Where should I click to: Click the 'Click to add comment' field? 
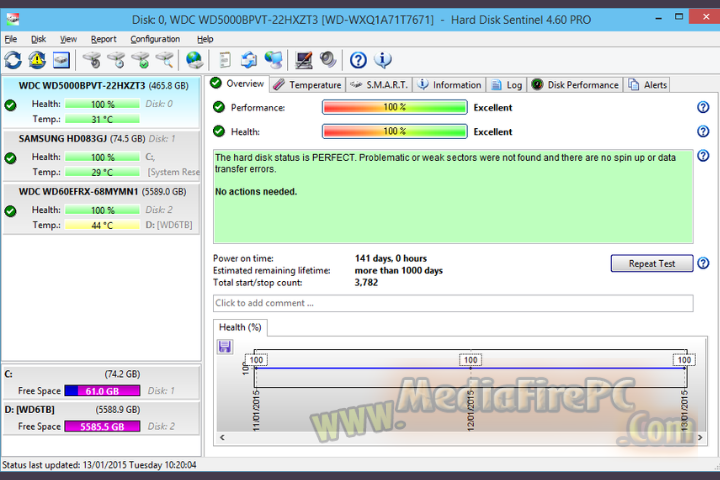[453, 303]
